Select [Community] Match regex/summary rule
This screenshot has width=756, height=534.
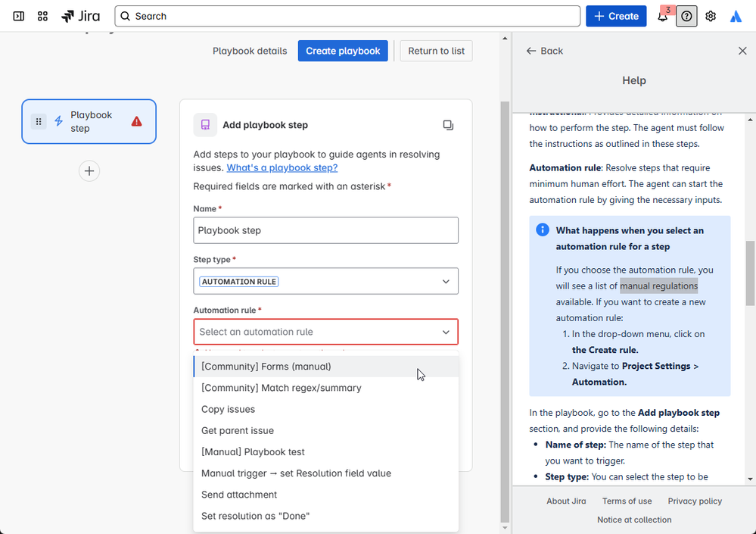tap(326, 388)
